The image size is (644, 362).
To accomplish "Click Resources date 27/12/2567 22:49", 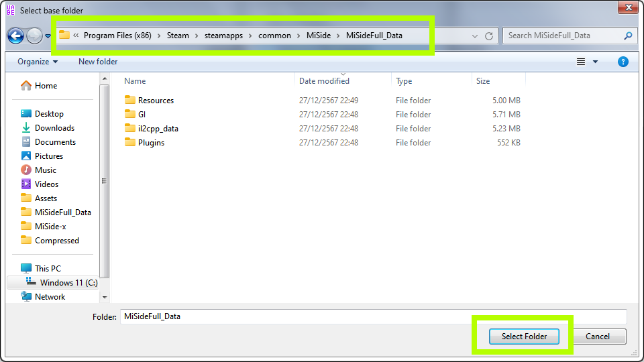I will pyautogui.click(x=329, y=100).
